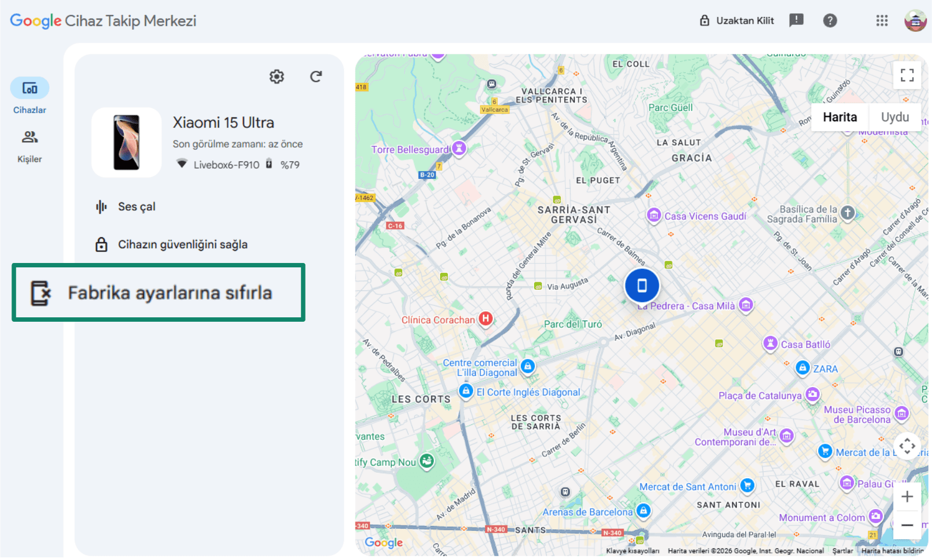Zoom in using the plus control
933x560 pixels.
907,496
